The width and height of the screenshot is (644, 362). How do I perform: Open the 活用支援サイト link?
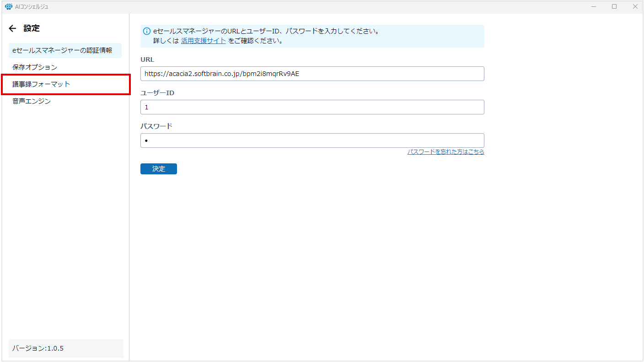coord(203,41)
